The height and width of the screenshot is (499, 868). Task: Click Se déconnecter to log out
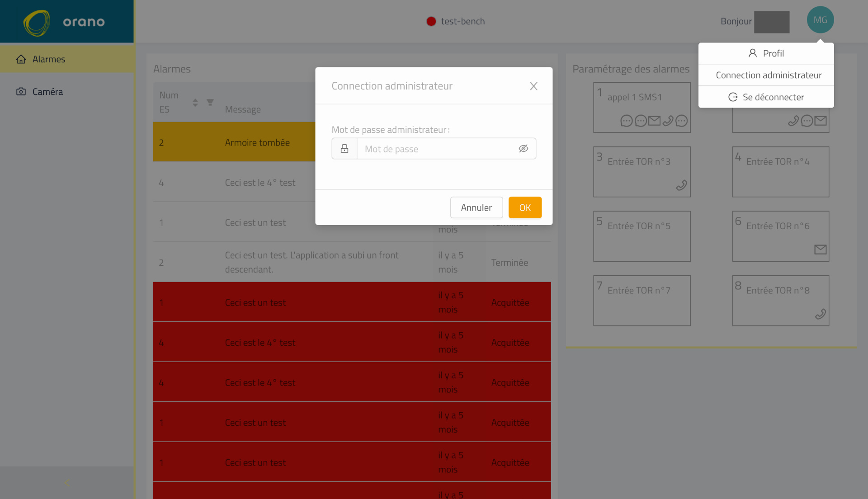tap(766, 97)
